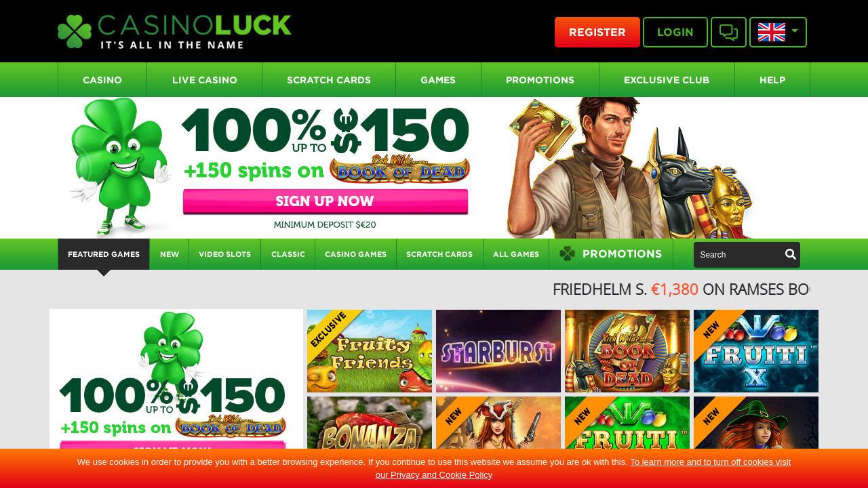
Task: Open the Exclusive Club menu
Action: (667, 80)
